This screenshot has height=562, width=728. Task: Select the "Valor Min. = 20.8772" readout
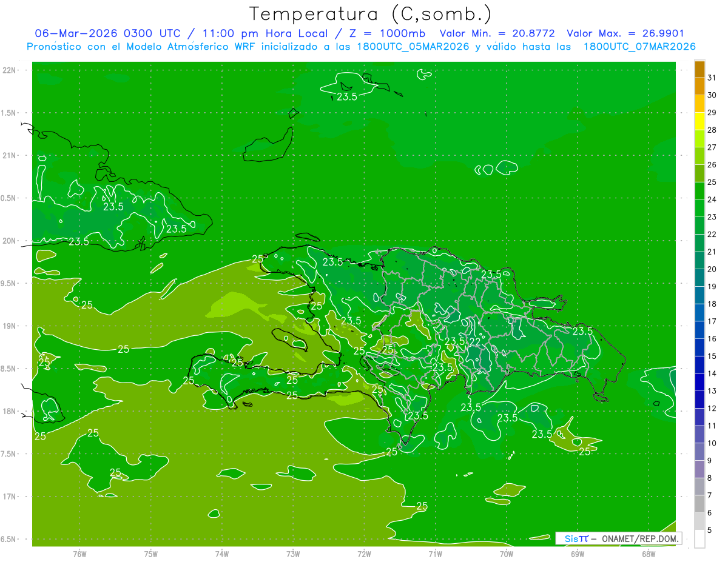[x=497, y=33]
